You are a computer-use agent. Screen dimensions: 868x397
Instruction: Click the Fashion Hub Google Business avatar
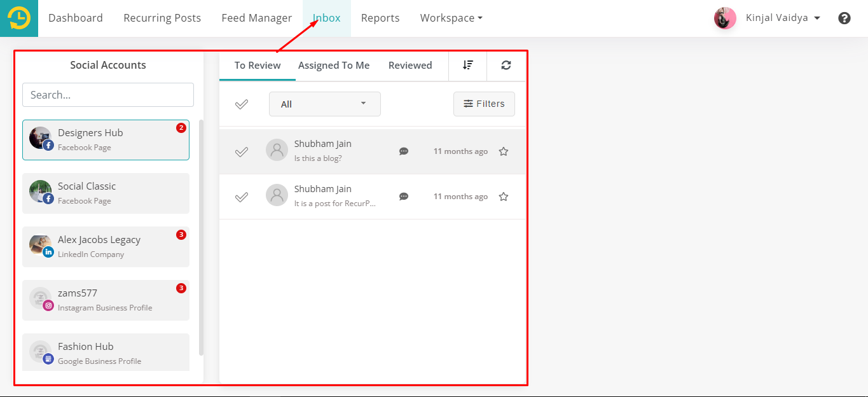click(x=41, y=352)
